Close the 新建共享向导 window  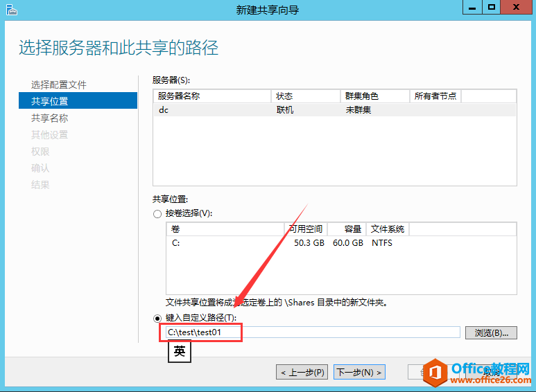click(x=516, y=7)
